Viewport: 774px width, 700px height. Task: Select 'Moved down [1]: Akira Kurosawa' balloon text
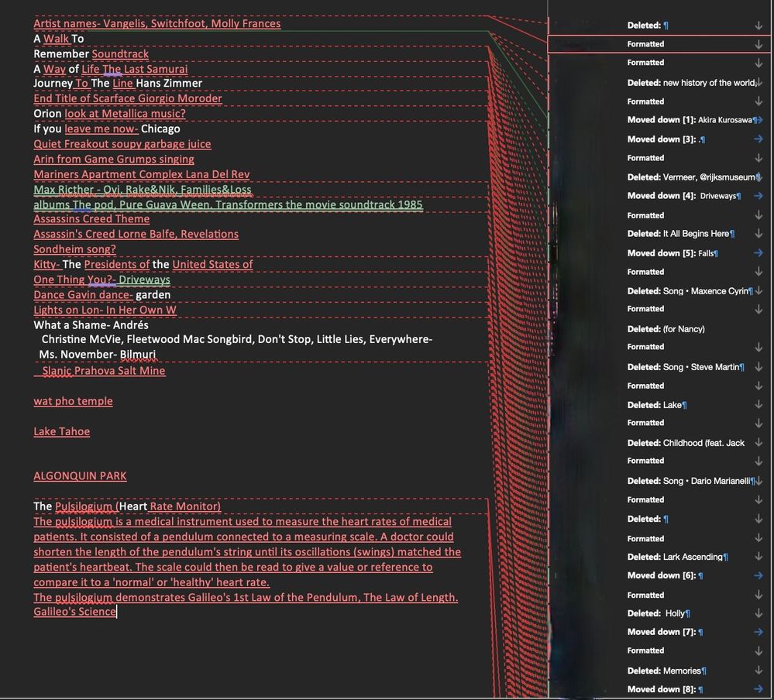[x=690, y=120]
